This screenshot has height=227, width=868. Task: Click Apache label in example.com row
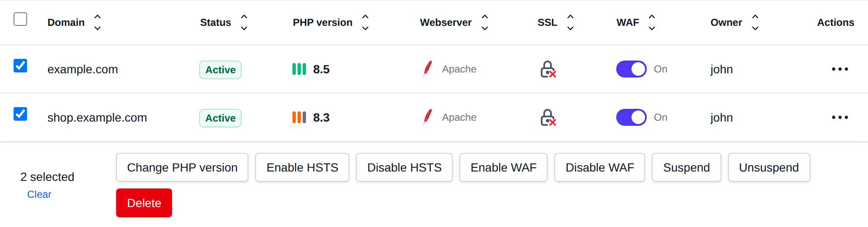459,69
